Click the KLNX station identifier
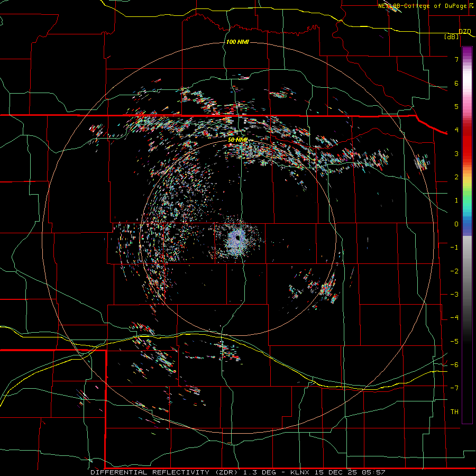The image size is (476, 476). coord(300,472)
